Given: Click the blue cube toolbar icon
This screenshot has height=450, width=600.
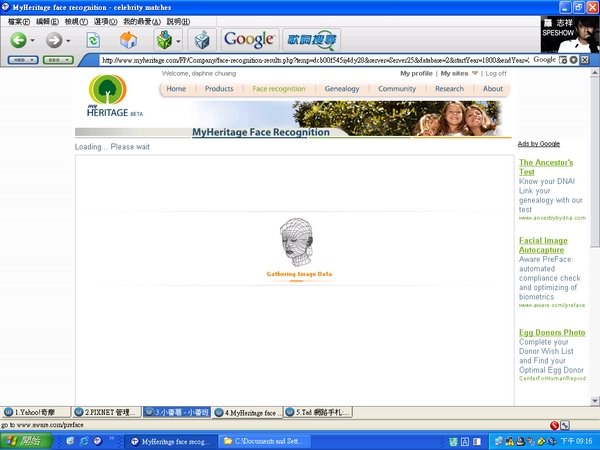Looking at the screenshot, I should [x=202, y=40].
